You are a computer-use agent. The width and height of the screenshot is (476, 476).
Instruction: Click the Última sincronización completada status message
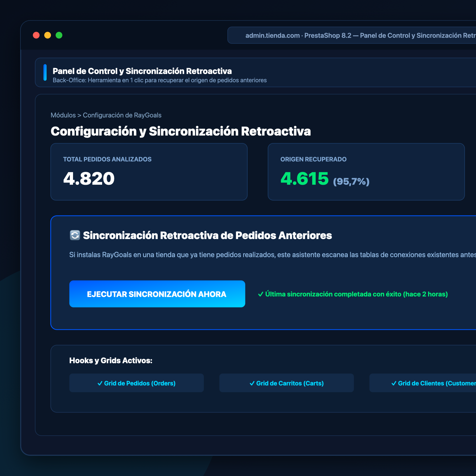(353, 294)
